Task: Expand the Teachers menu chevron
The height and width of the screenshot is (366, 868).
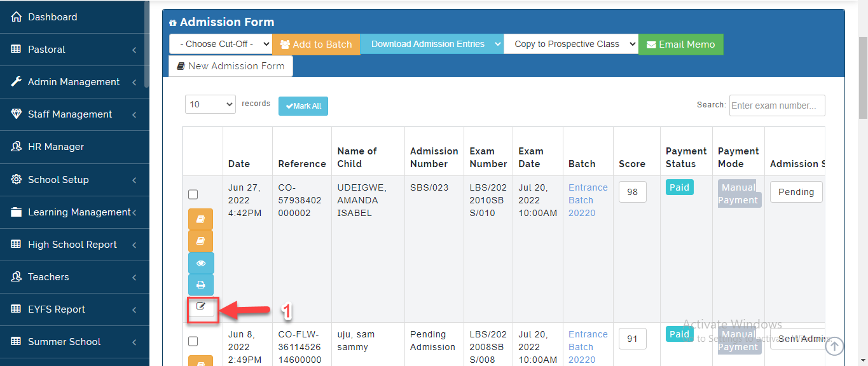Action: tap(134, 277)
